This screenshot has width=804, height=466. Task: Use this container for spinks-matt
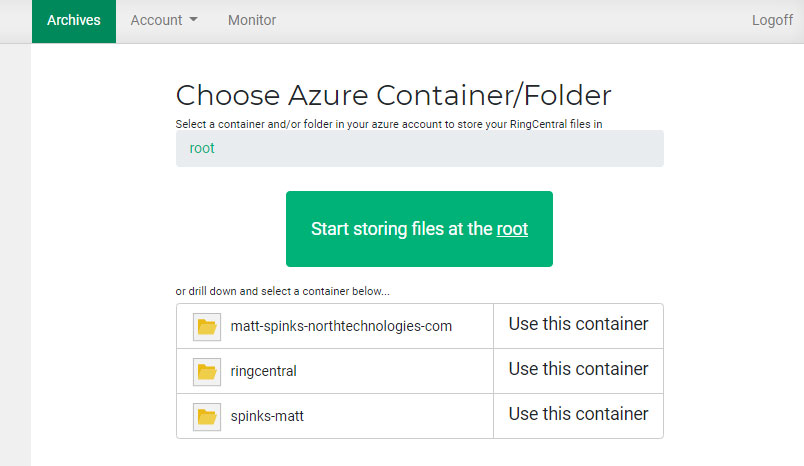(x=578, y=414)
